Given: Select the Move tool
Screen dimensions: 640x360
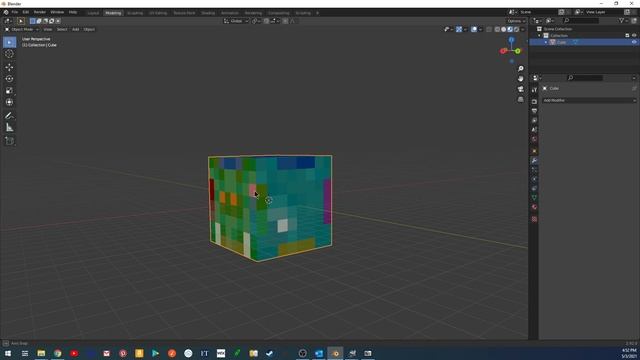Looking at the screenshot, I should (9, 67).
